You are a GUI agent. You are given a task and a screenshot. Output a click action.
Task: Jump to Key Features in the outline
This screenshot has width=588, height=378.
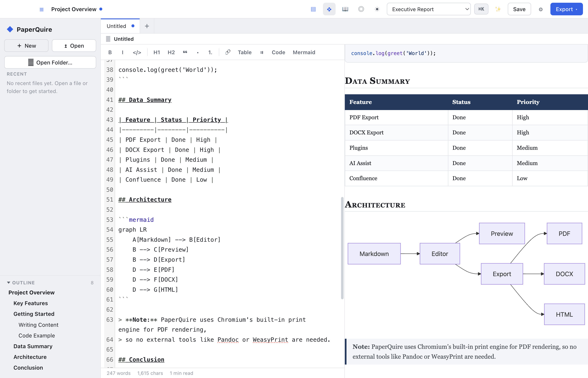pos(31,303)
